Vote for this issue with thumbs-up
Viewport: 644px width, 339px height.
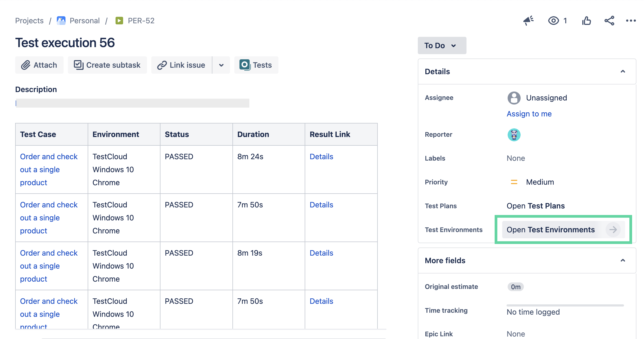pyautogui.click(x=586, y=21)
